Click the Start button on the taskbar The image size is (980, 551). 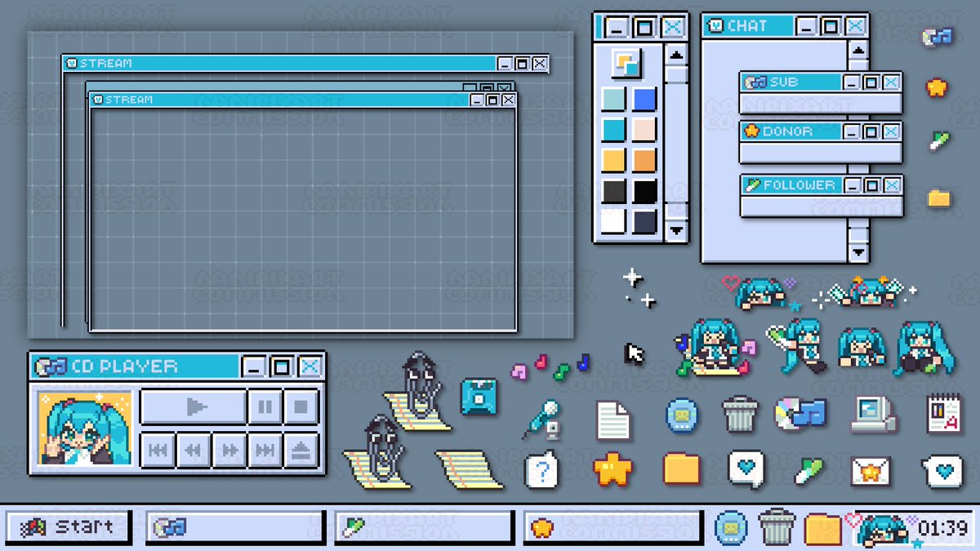coord(69,527)
